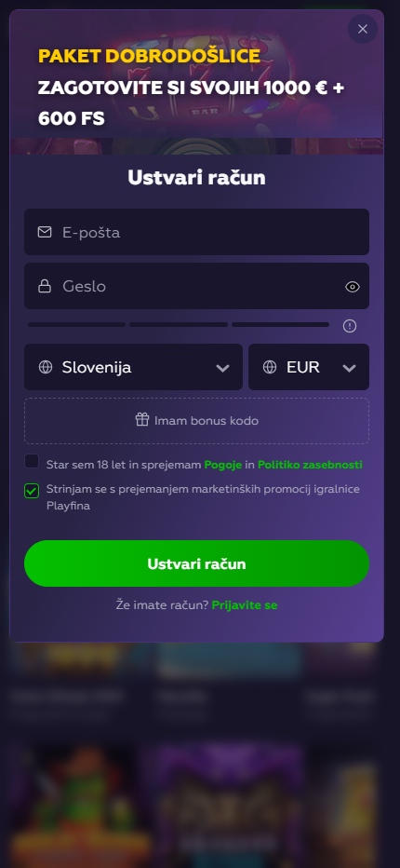This screenshot has width=400, height=868.
Task: Click the padlock icon in the Geslo field
Action: 45,286
